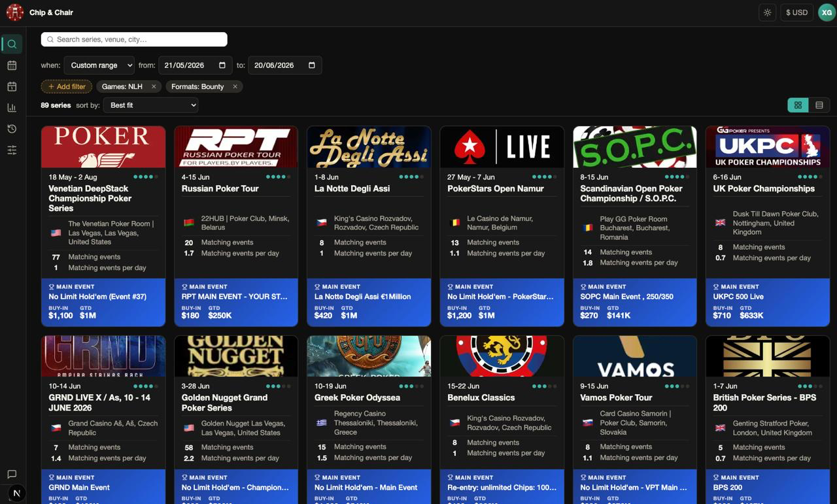
Task: Click the Vamos banner image
Action: 635,356
